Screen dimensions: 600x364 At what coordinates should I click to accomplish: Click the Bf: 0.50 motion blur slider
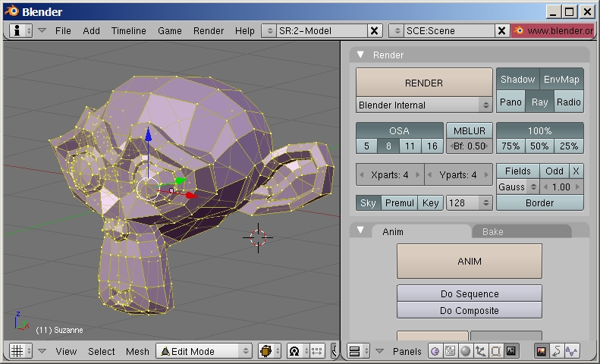[468, 146]
